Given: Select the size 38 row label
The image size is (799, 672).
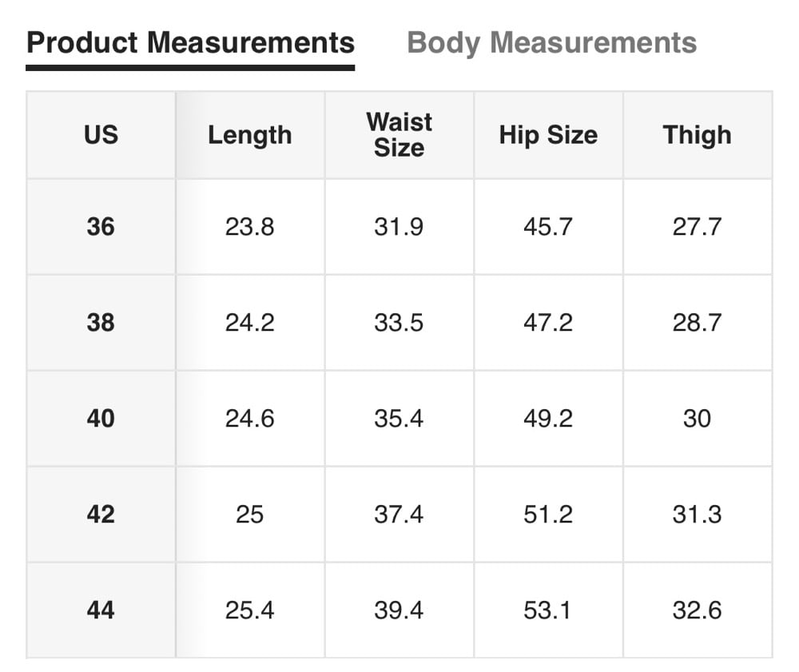Looking at the screenshot, I should 101,323.
